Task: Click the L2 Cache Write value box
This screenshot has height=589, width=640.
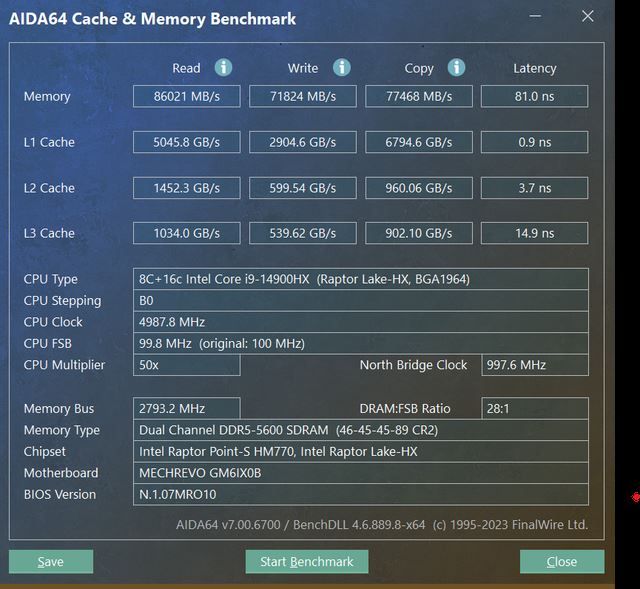Action: [x=302, y=188]
